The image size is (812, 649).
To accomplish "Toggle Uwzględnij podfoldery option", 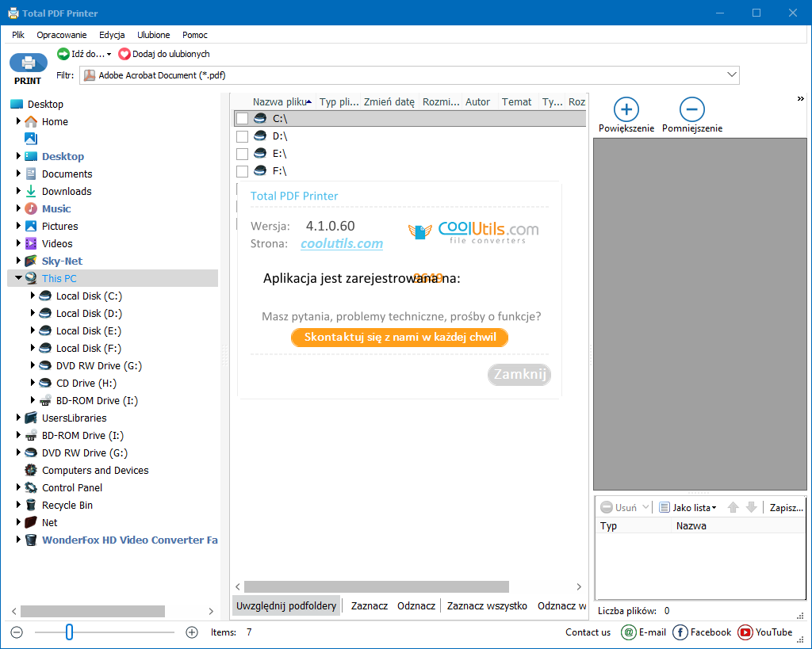I will (286, 605).
